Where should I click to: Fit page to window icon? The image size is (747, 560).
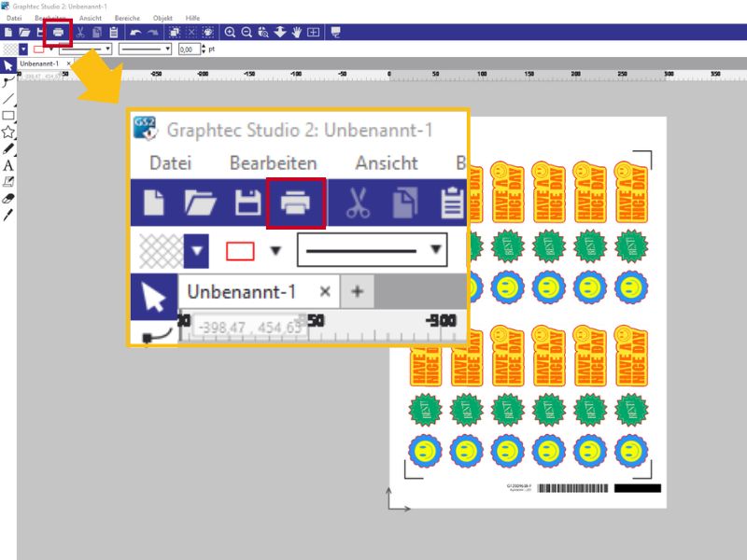[x=313, y=33]
